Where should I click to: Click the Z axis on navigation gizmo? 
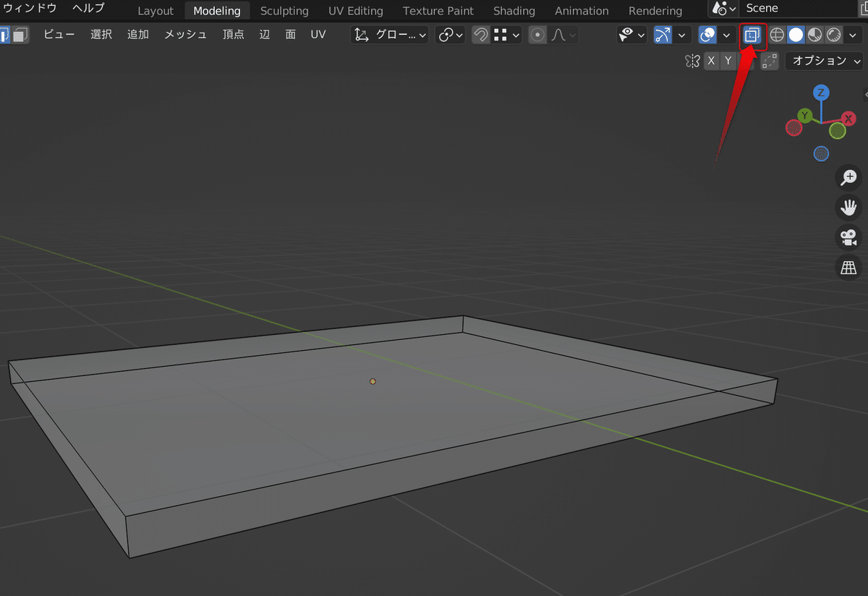tap(821, 93)
